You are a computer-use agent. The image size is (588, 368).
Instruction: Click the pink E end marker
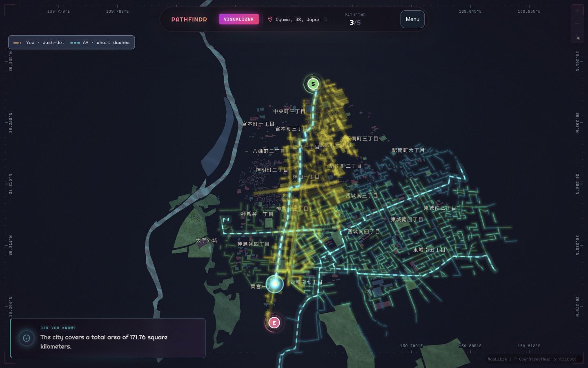[x=274, y=323]
